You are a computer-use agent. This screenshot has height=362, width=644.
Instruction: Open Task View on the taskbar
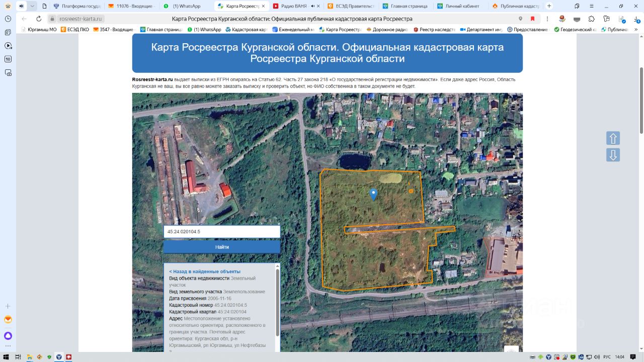18,357
